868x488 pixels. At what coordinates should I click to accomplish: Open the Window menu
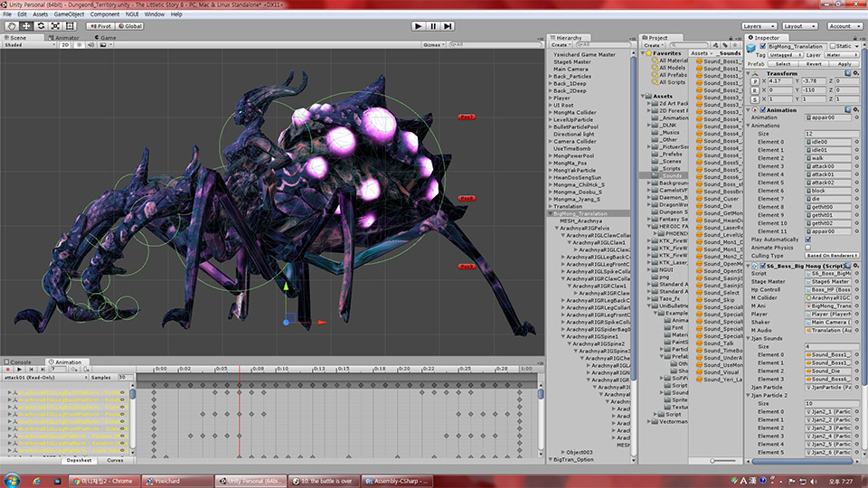coord(155,14)
